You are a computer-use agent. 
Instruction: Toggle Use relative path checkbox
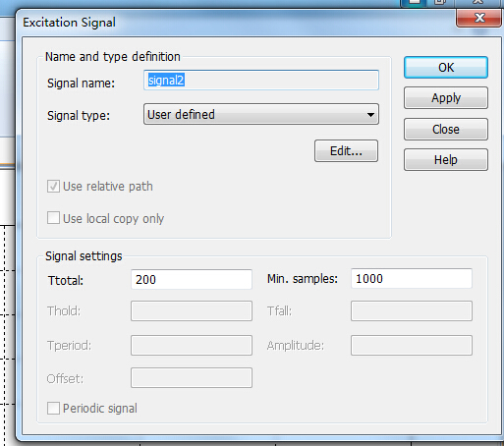pos(53,187)
